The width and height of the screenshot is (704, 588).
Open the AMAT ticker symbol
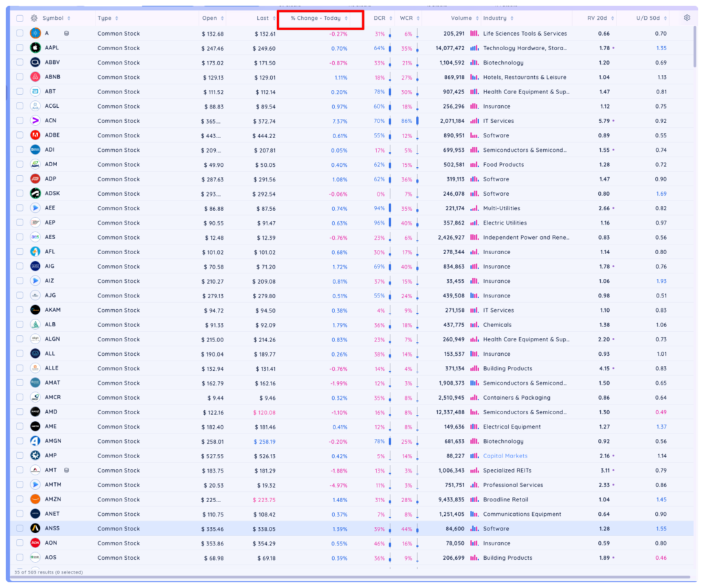52,383
